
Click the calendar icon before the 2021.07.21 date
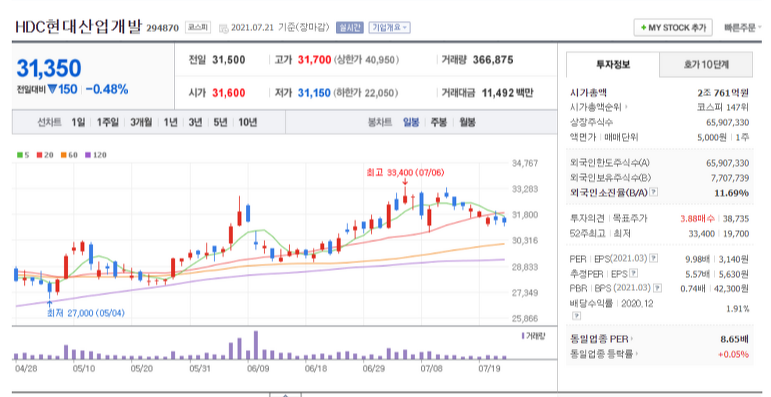pyautogui.click(x=224, y=28)
